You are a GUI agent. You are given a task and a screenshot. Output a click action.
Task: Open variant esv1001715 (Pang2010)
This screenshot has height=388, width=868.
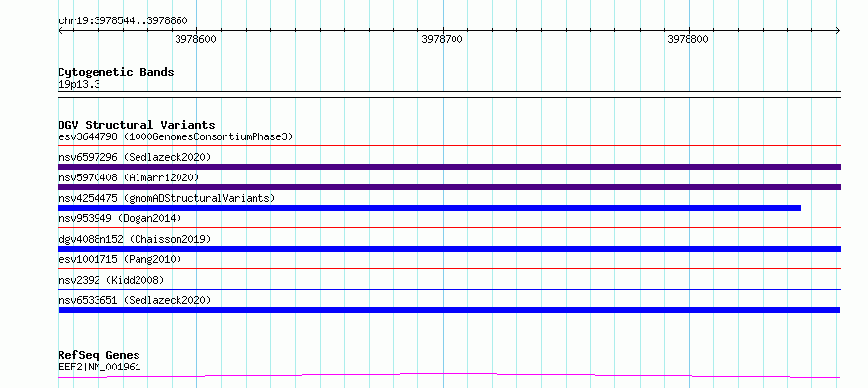(120, 259)
